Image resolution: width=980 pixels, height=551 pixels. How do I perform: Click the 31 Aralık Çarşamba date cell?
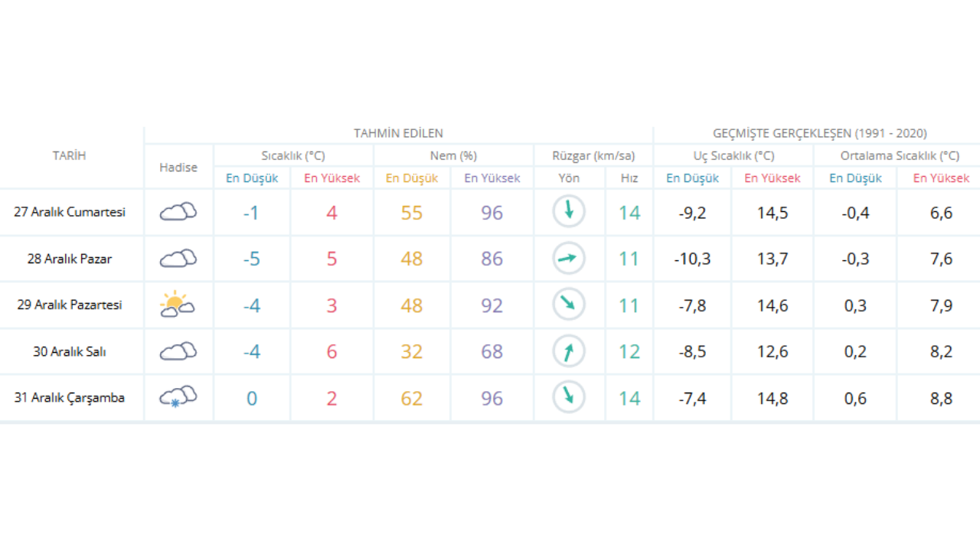[x=70, y=397]
